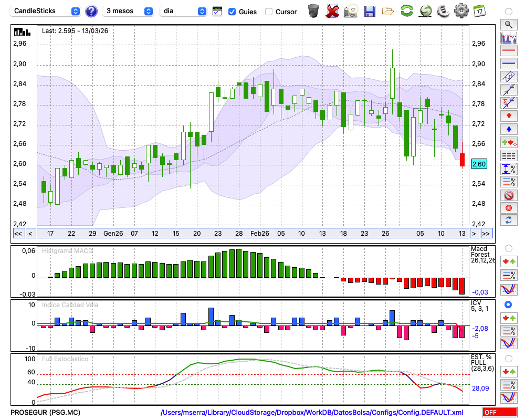Click the mini chart window icon beside 'dia'
The width and height of the screenshot is (525, 420).
coord(217,12)
